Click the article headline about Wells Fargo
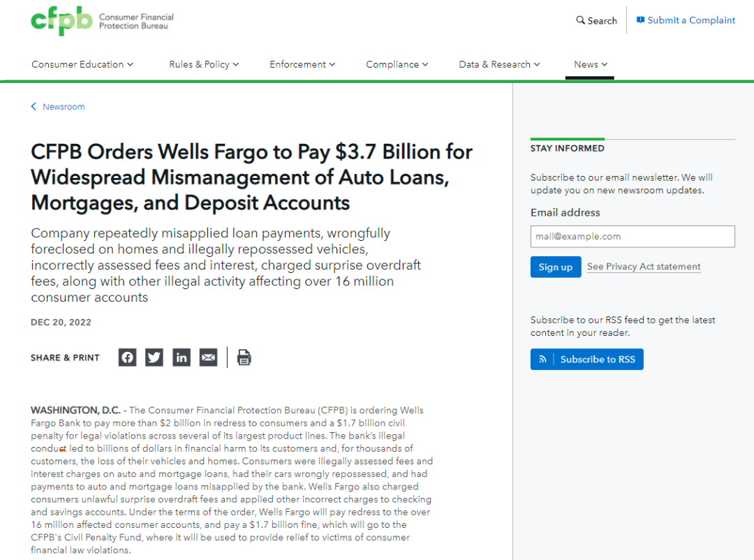 click(x=251, y=177)
